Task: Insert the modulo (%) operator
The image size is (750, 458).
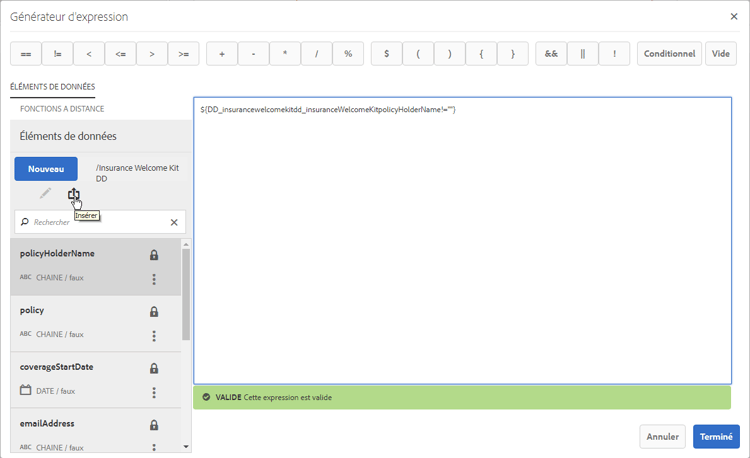Action: [348, 54]
